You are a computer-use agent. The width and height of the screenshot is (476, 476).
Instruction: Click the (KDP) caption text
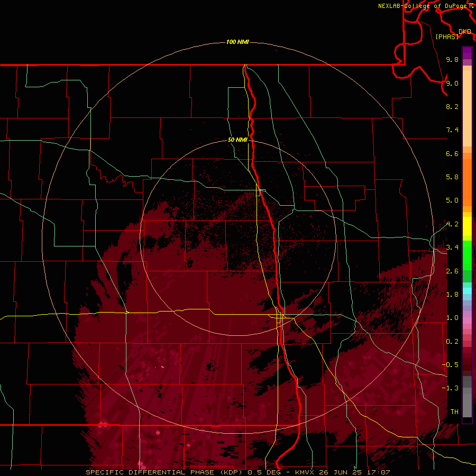231,472
